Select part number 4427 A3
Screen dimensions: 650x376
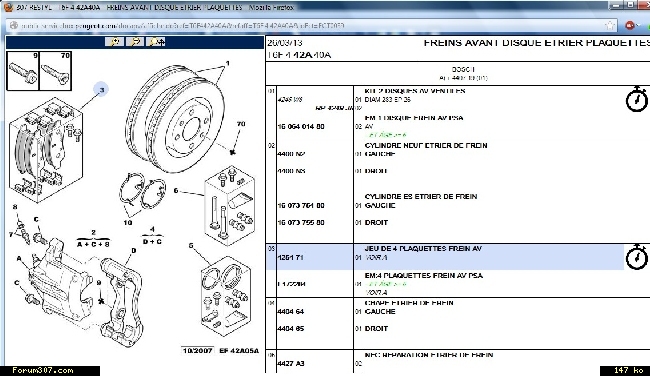click(291, 364)
